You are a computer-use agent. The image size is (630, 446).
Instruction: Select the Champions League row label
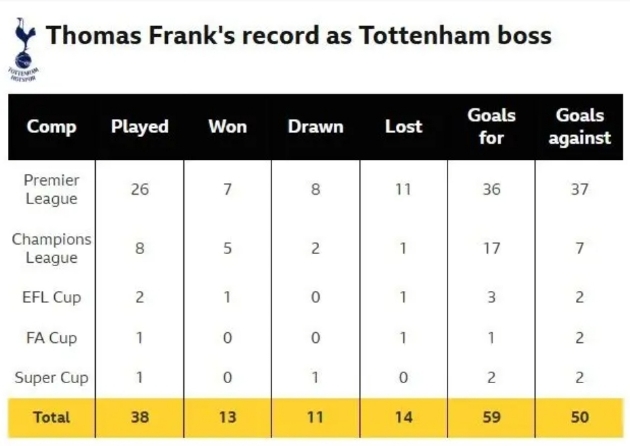point(51,248)
